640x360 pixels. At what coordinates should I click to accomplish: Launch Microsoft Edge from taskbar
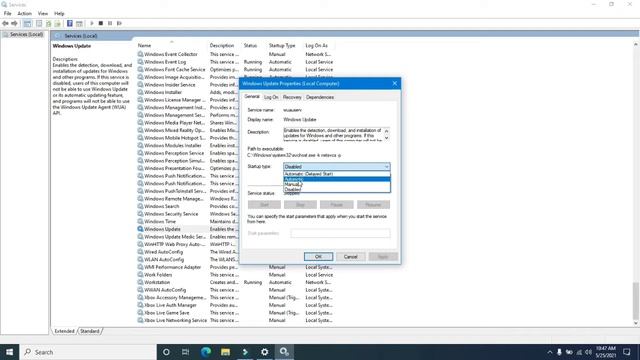pyautogui.click(x=206, y=352)
